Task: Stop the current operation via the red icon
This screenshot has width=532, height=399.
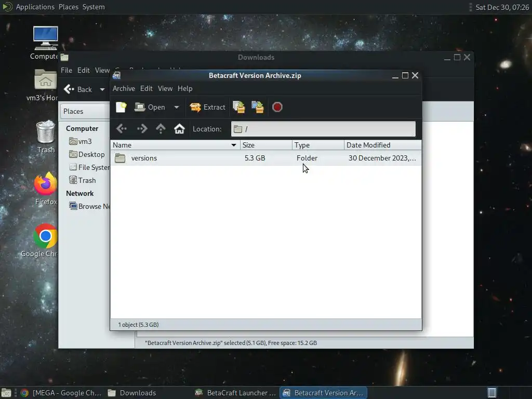Action: click(277, 107)
